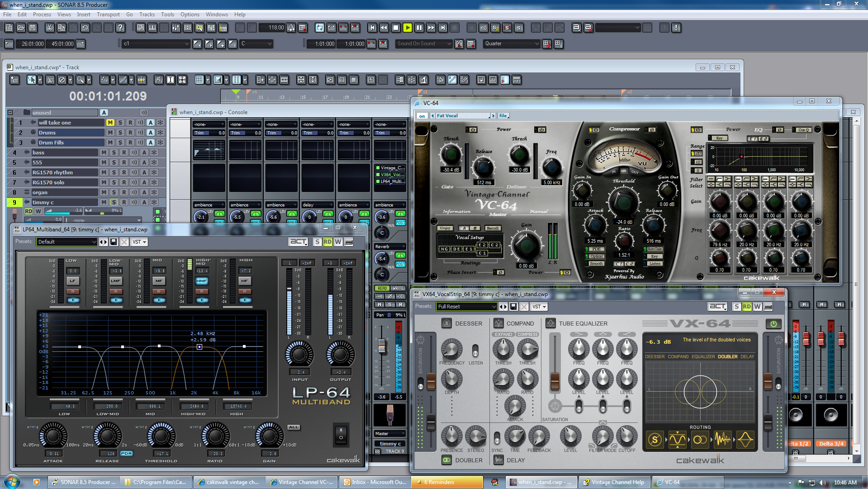Open the Console mixer view icon
The height and width of the screenshot is (489, 868).
pos(176,28)
